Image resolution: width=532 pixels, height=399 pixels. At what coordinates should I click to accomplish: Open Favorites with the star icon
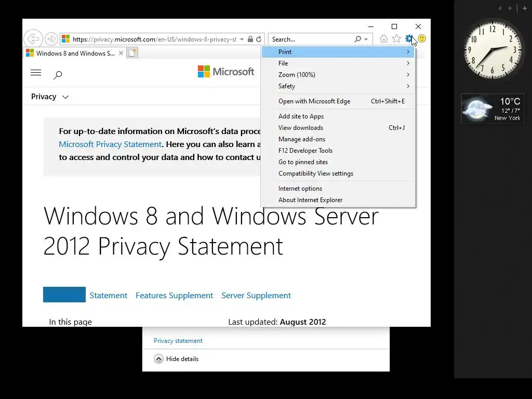pyautogui.click(x=396, y=38)
